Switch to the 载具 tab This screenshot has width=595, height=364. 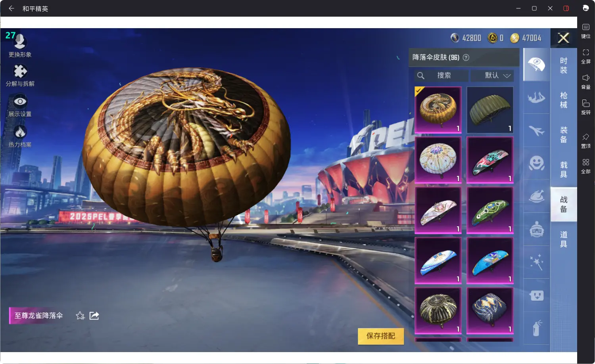[x=564, y=169]
